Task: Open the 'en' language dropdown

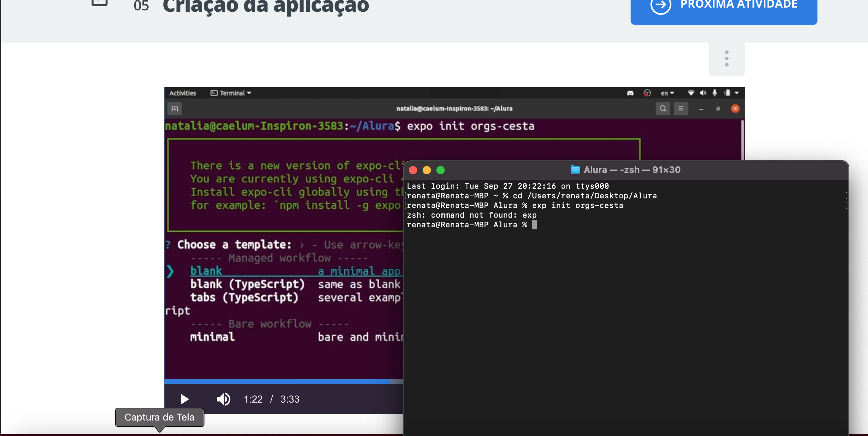Action: click(x=667, y=93)
